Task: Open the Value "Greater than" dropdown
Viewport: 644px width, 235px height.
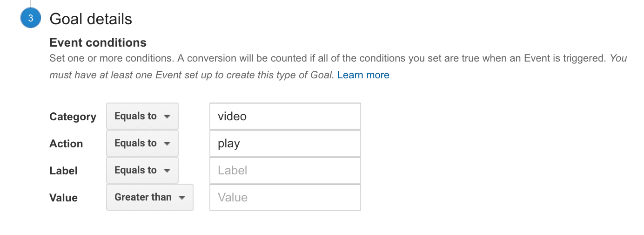Action: 149,198
